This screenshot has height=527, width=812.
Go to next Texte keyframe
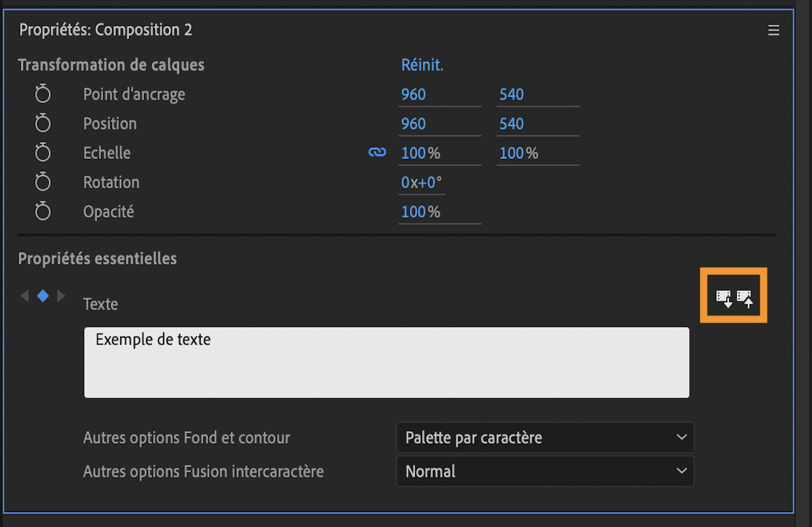tap(61, 296)
